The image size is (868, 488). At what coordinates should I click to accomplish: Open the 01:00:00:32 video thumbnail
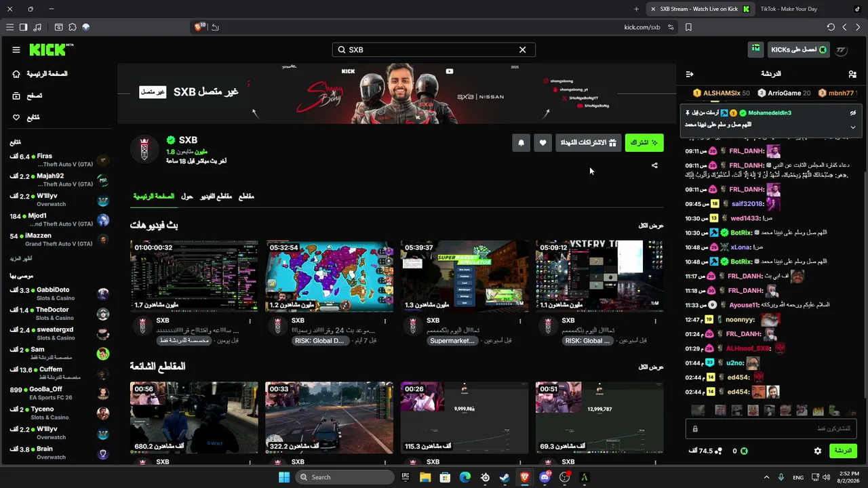[x=194, y=276]
